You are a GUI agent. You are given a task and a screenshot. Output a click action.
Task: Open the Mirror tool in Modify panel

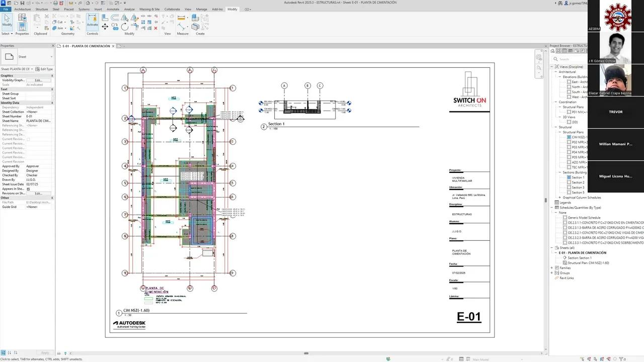pos(125,18)
